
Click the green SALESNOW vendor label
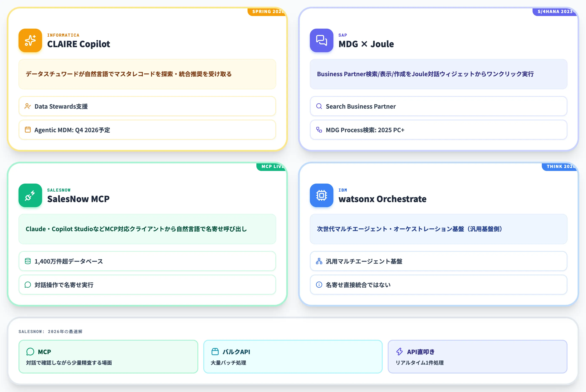[x=59, y=190]
